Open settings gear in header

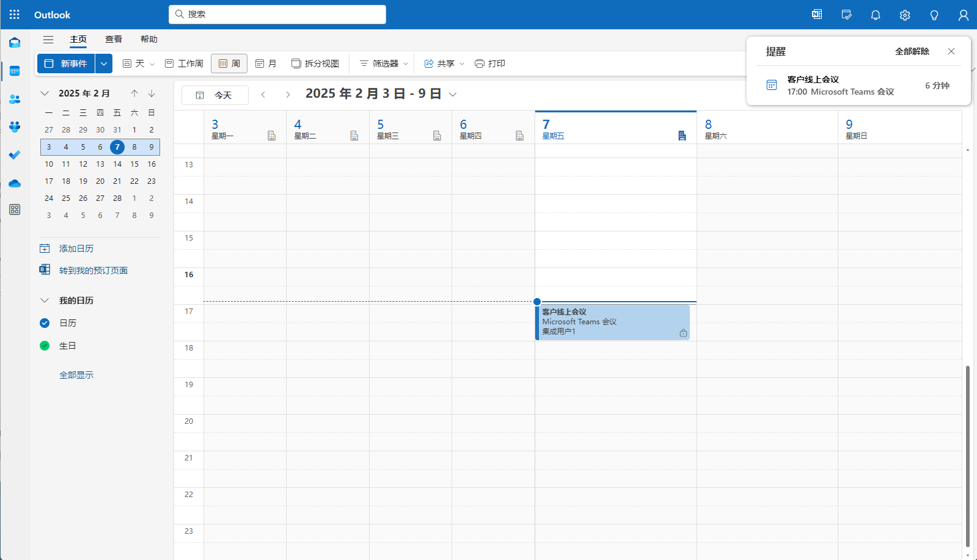click(905, 15)
